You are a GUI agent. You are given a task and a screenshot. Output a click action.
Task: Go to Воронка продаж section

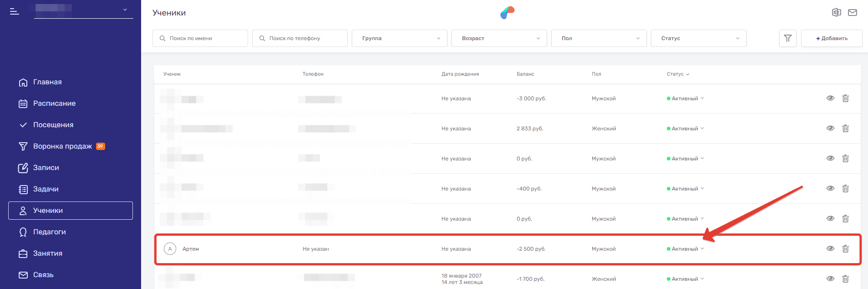62,146
